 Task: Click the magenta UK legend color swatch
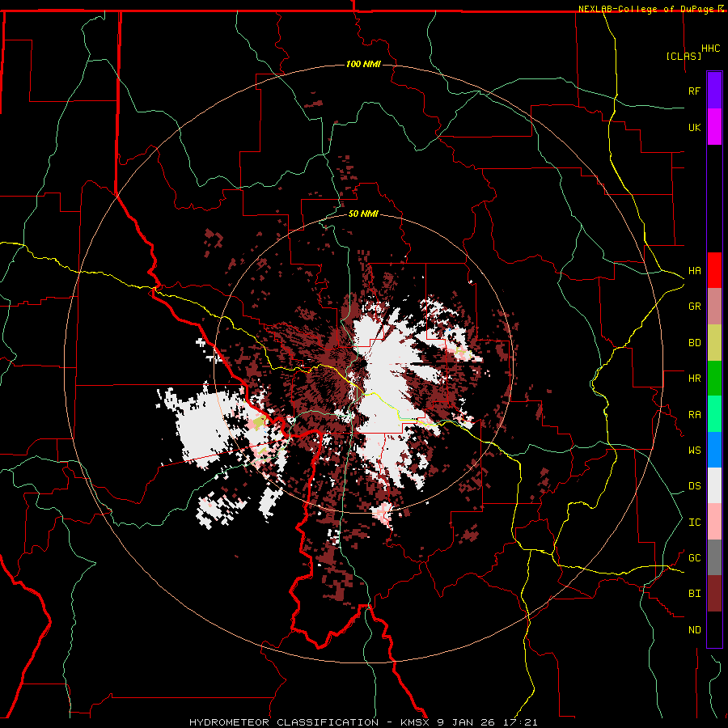coord(714,127)
